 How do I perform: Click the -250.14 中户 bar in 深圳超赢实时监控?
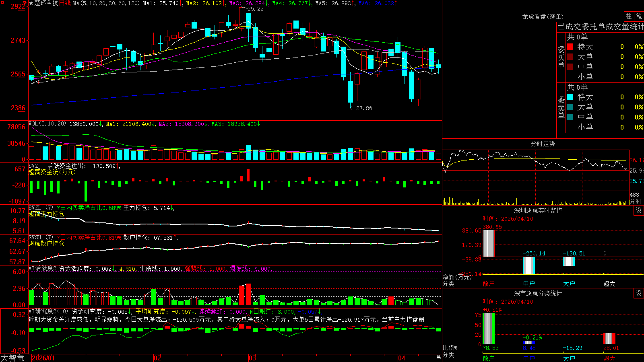point(529,265)
